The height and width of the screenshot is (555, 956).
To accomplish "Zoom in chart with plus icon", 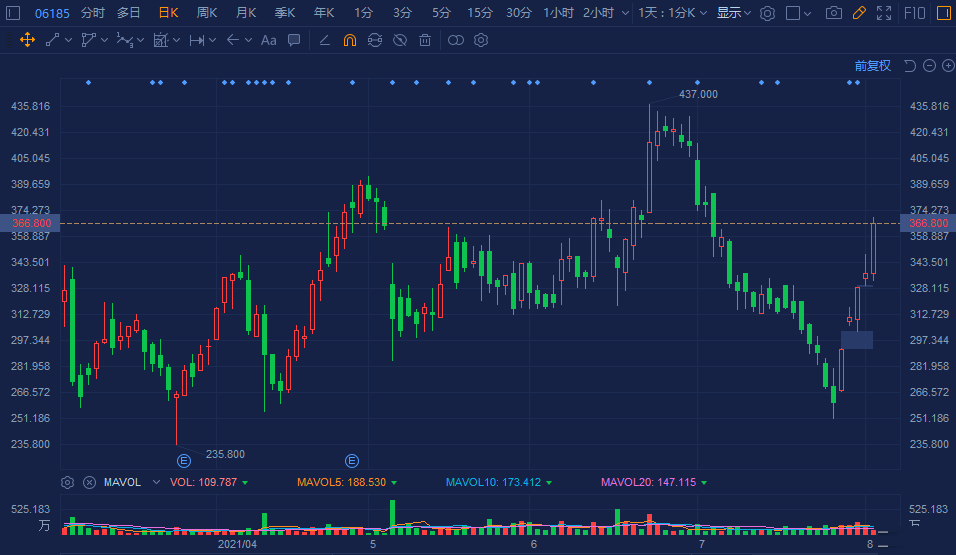I will click(x=948, y=66).
